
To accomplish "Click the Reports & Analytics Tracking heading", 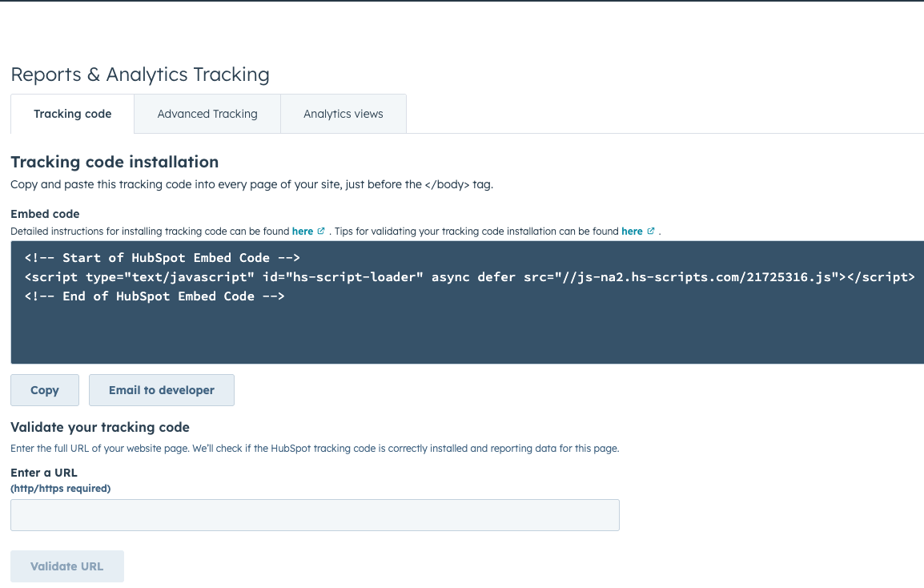I will click(140, 75).
